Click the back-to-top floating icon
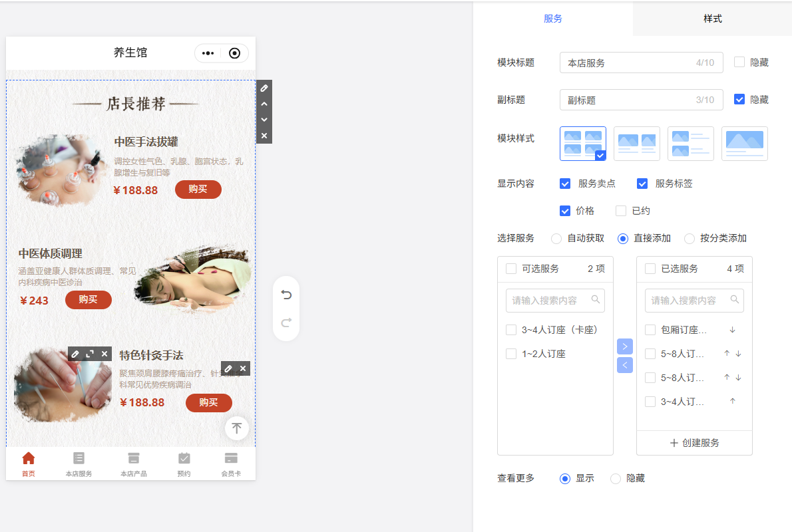Viewport: 792px width, 532px height. 237,428
